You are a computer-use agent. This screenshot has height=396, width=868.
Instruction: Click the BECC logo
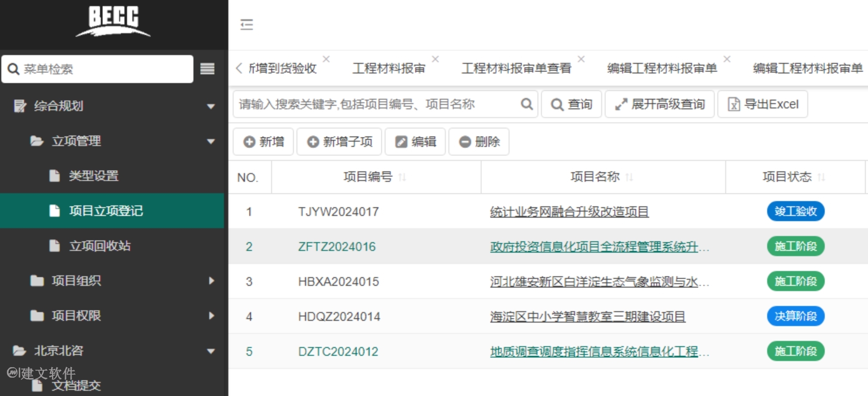pyautogui.click(x=114, y=21)
